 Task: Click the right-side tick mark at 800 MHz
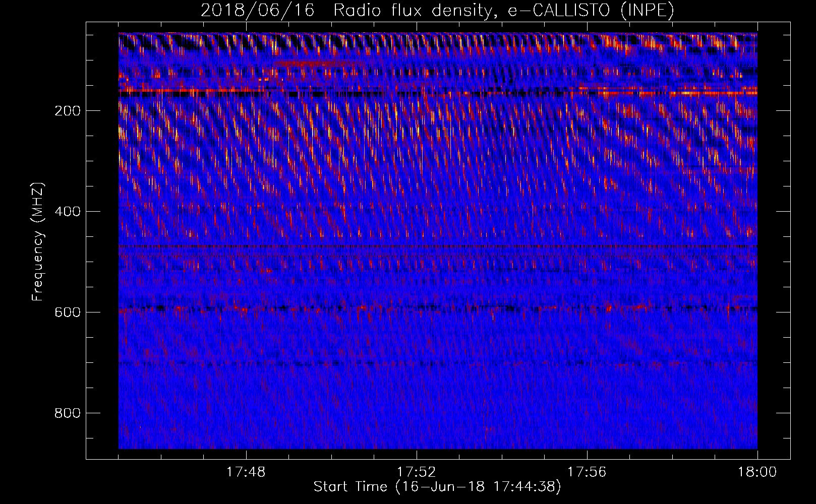click(x=784, y=413)
